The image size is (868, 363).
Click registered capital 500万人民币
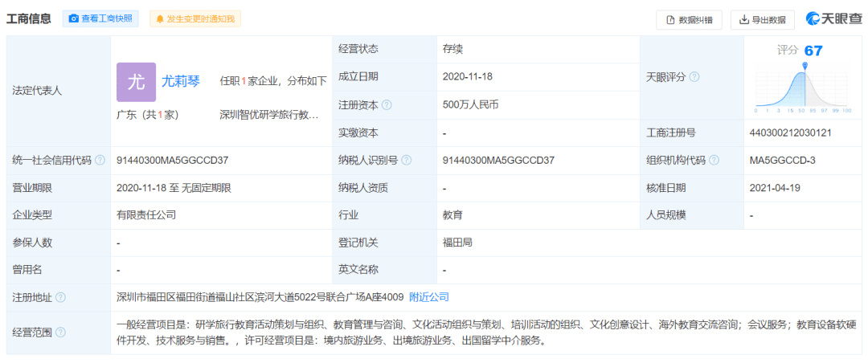pos(470,104)
